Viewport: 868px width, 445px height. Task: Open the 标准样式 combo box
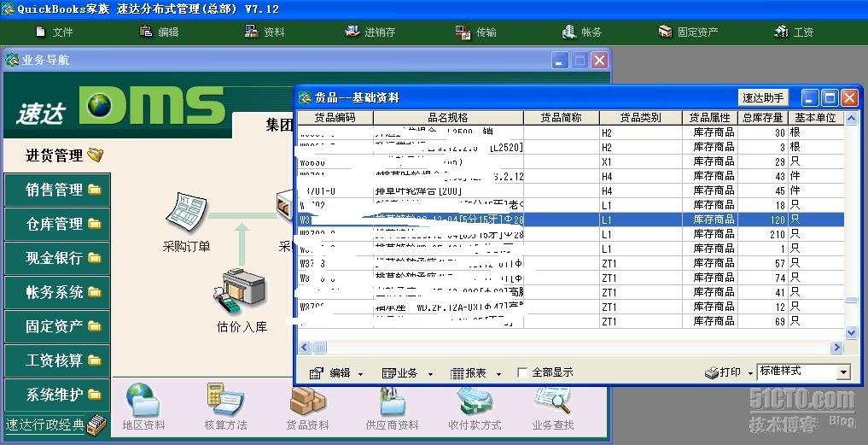pos(803,372)
